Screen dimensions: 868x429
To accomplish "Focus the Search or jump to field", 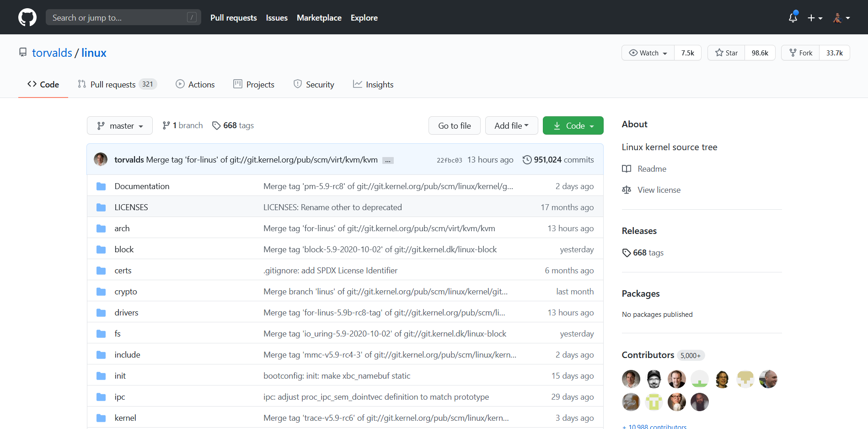I will click(x=123, y=17).
